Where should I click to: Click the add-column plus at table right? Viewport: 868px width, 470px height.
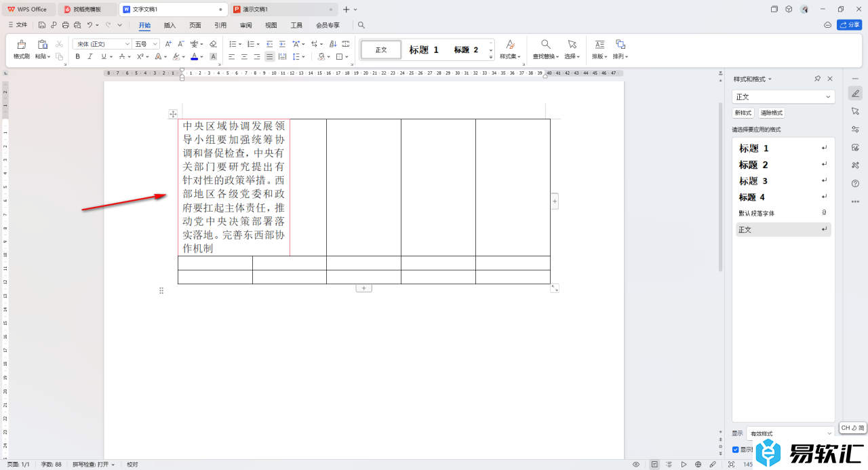click(555, 201)
